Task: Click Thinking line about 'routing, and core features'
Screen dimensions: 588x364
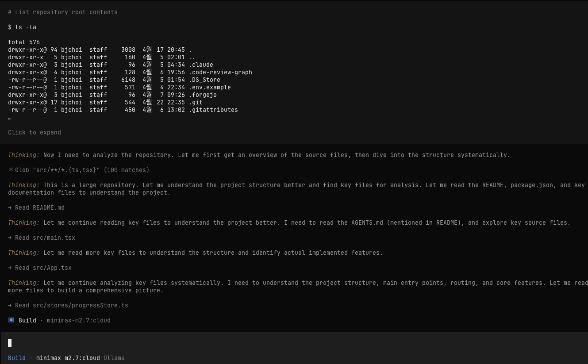Action: (297, 287)
